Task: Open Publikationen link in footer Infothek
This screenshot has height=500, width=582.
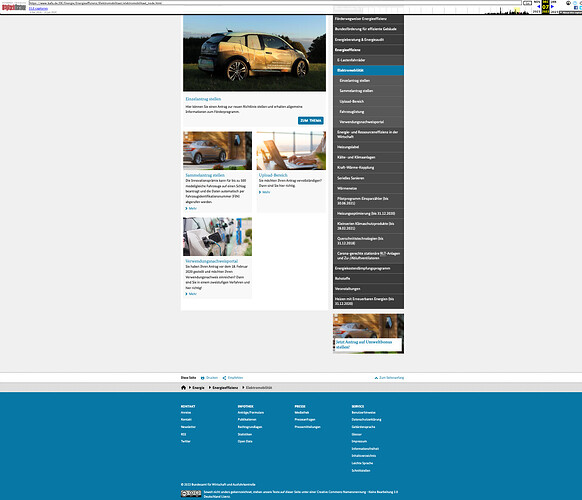Action: (x=247, y=420)
